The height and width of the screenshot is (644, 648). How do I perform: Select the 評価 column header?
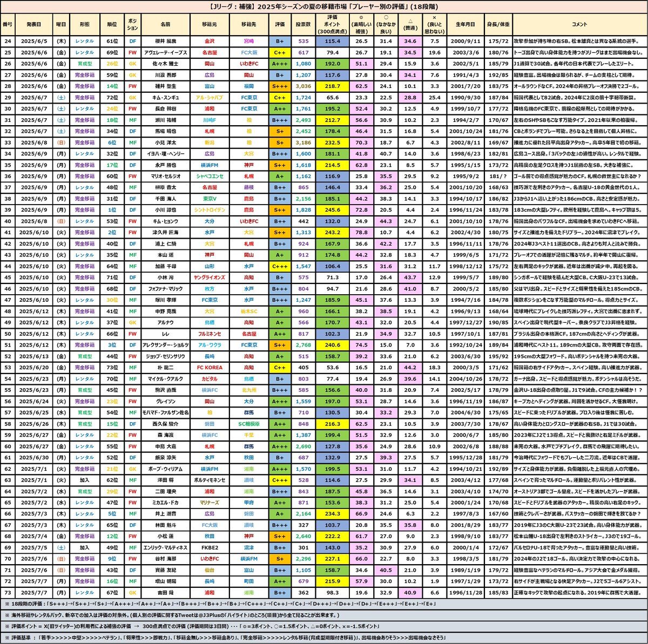tap(280, 24)
